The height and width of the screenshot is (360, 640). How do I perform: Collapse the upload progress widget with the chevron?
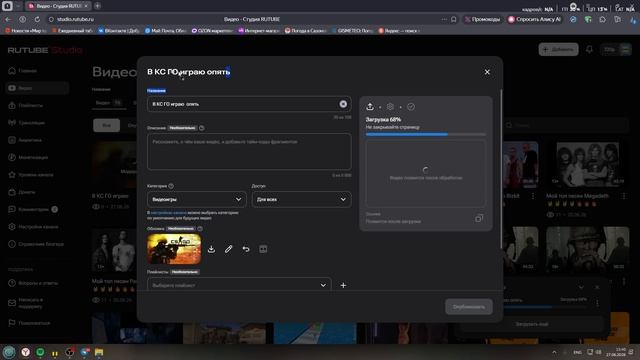581,287
